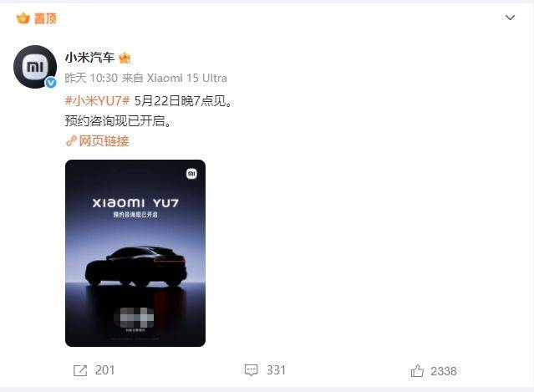Like the post with thumbs-up icon
534x392 pixels.
coord(417,370)
